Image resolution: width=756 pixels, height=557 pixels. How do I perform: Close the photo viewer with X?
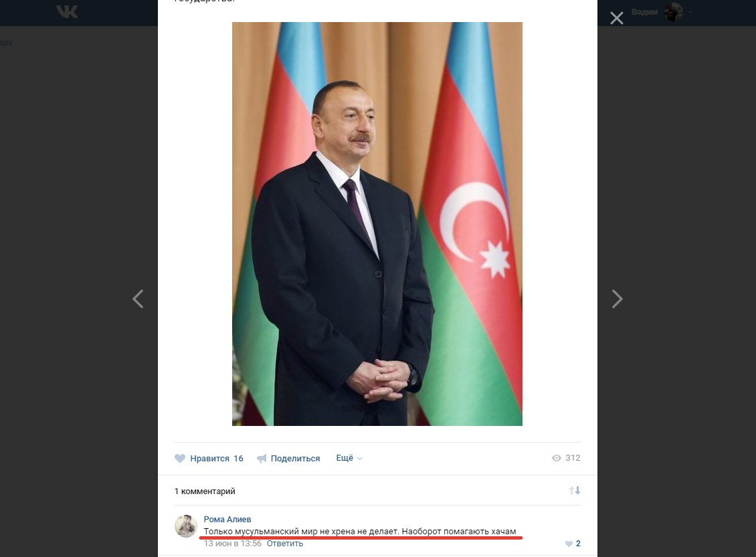coord(617,18)
